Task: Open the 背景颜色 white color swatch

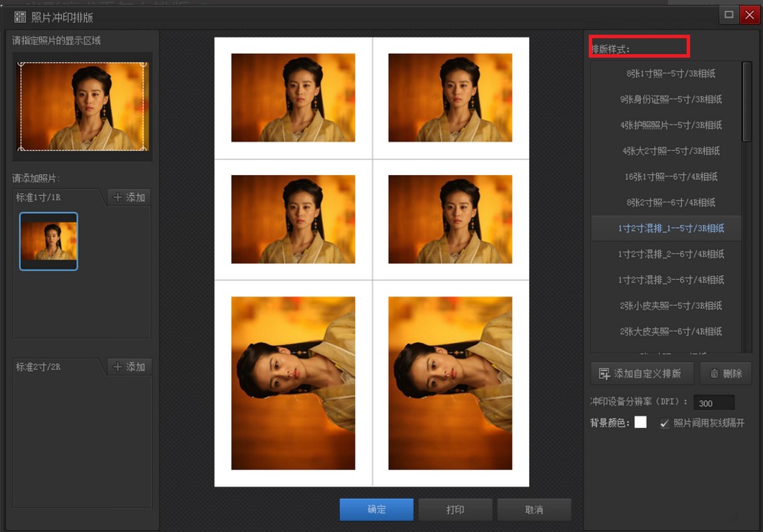Action: pyautogui.click(x=640, y=422)
